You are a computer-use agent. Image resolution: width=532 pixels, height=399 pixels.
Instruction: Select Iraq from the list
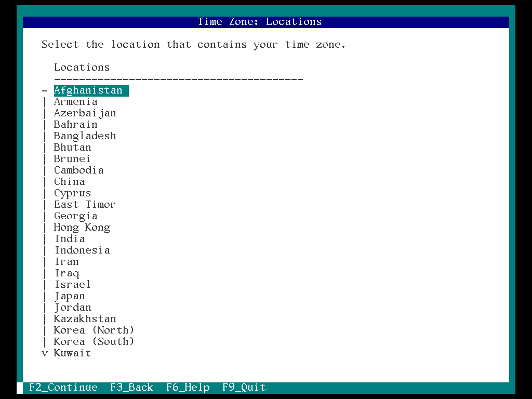coord(66,273)
